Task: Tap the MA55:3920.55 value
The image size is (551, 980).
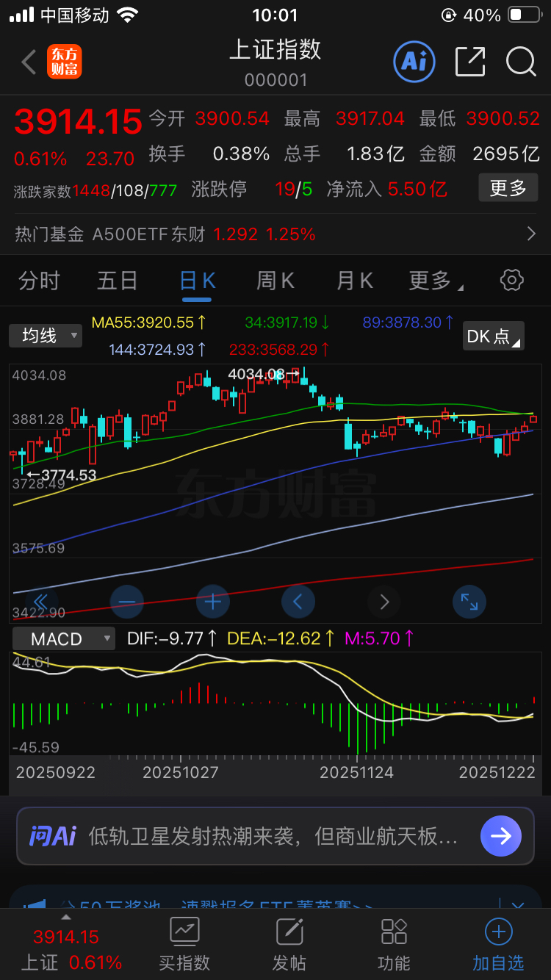Action: pos(148,323)
